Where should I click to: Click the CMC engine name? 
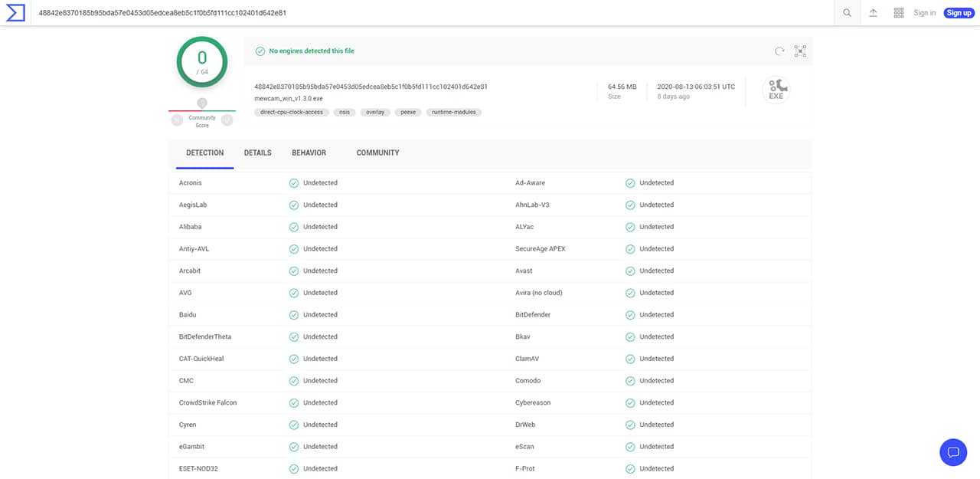pyautogui.click(x=186, y=381)
